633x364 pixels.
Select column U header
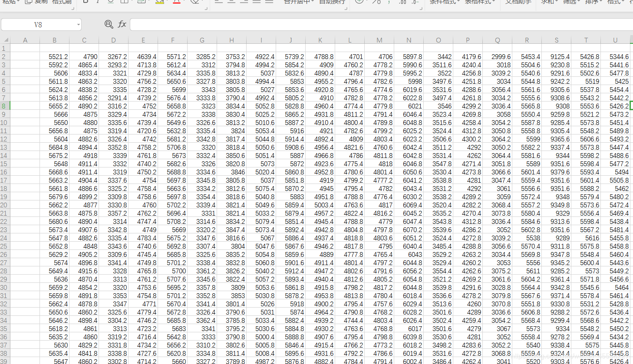[615, 40]
